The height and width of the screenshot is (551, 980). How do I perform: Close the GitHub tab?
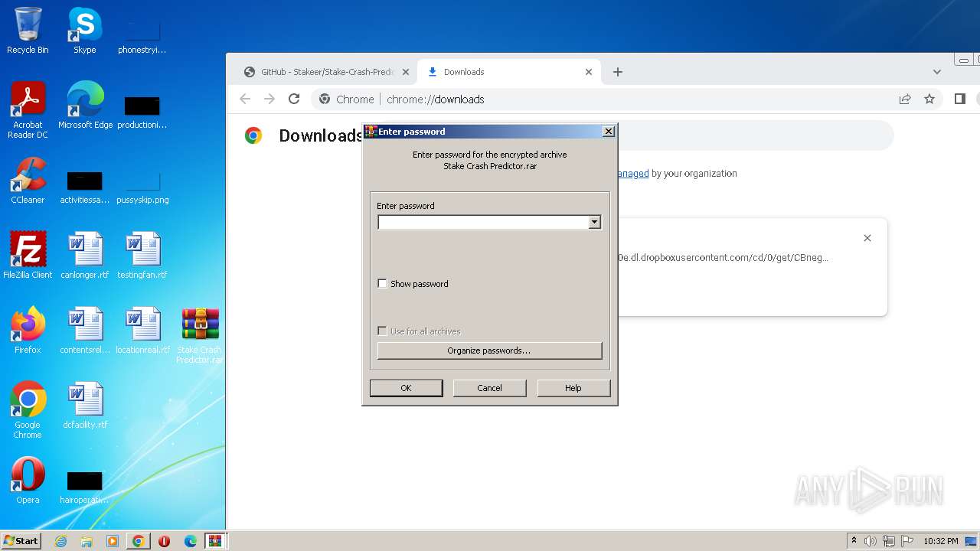pos(406,72)
